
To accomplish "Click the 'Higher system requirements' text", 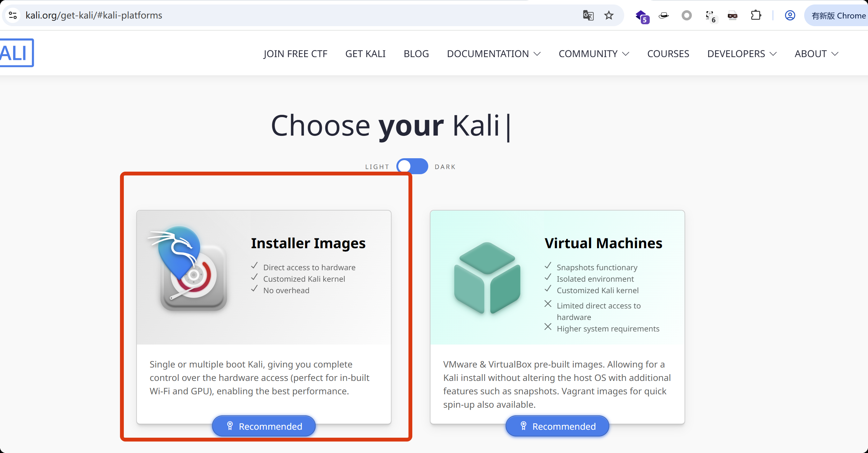I will click(x=608, y=329).
